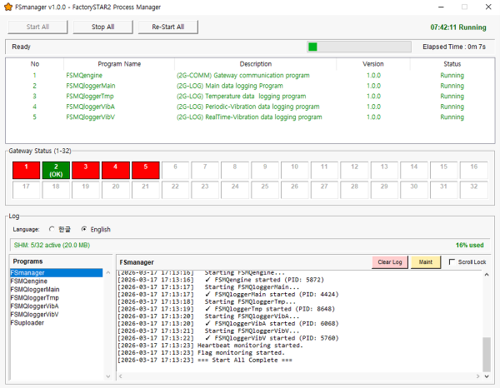The width and height of the screenshot is (500, 388).
Task: Select gateway 32 status box
Action: pos(474,190)
